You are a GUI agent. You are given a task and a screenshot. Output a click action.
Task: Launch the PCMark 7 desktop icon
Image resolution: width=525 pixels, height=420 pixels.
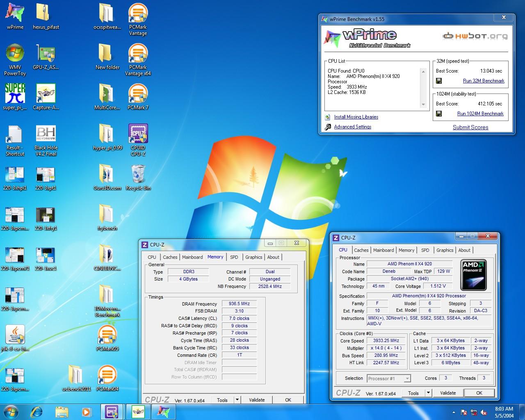[x=138, y=97]
